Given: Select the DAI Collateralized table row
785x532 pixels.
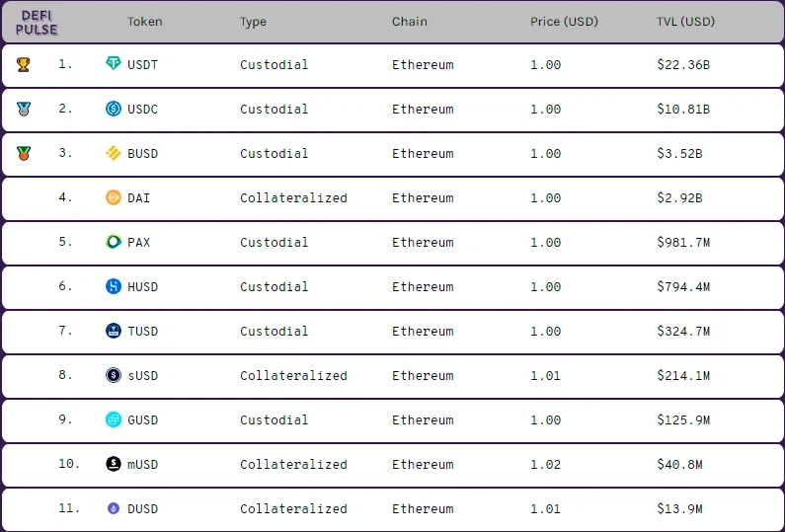Looking at the screenshot, I should [395, 197].
